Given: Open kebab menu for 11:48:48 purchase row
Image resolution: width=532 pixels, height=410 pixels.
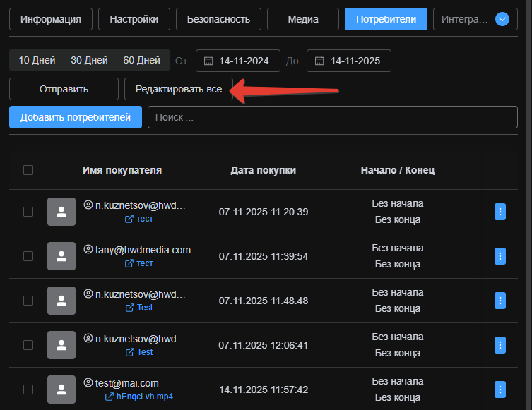Looking at the screenshot, I should click(500, 301).
